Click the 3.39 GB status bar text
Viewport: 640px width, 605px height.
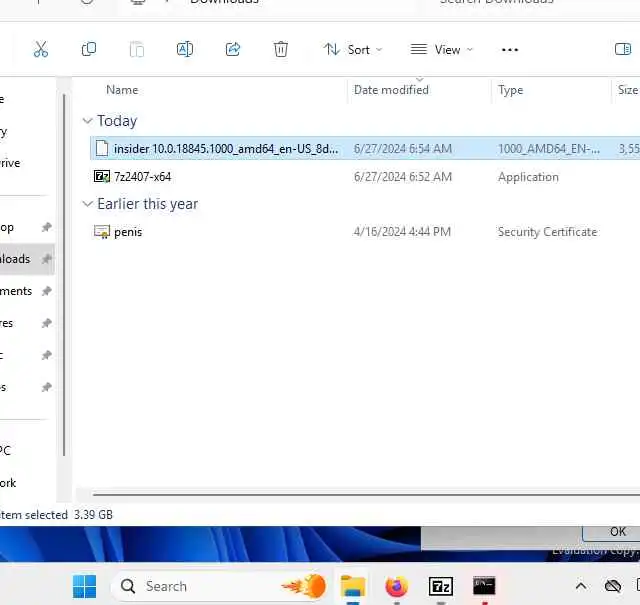coord(93,515)
